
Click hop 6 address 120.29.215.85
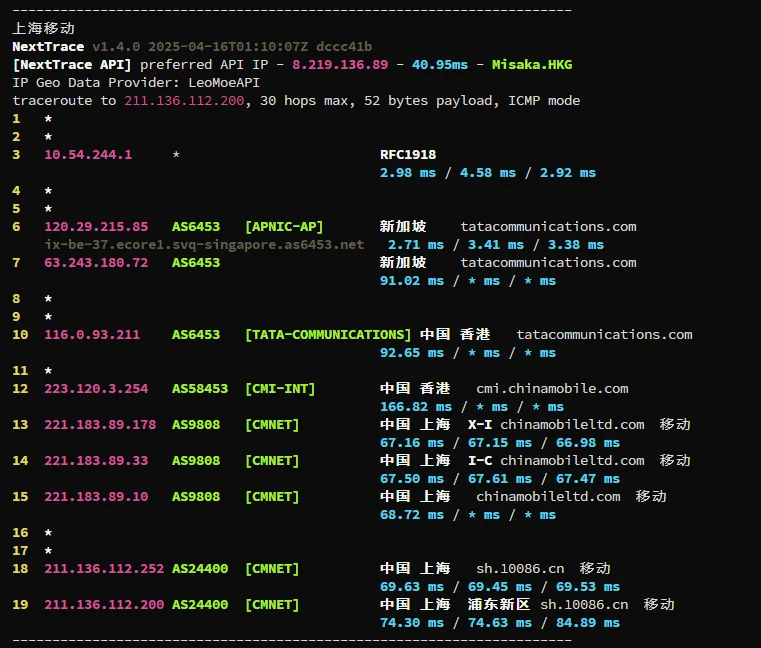[96, 227]
